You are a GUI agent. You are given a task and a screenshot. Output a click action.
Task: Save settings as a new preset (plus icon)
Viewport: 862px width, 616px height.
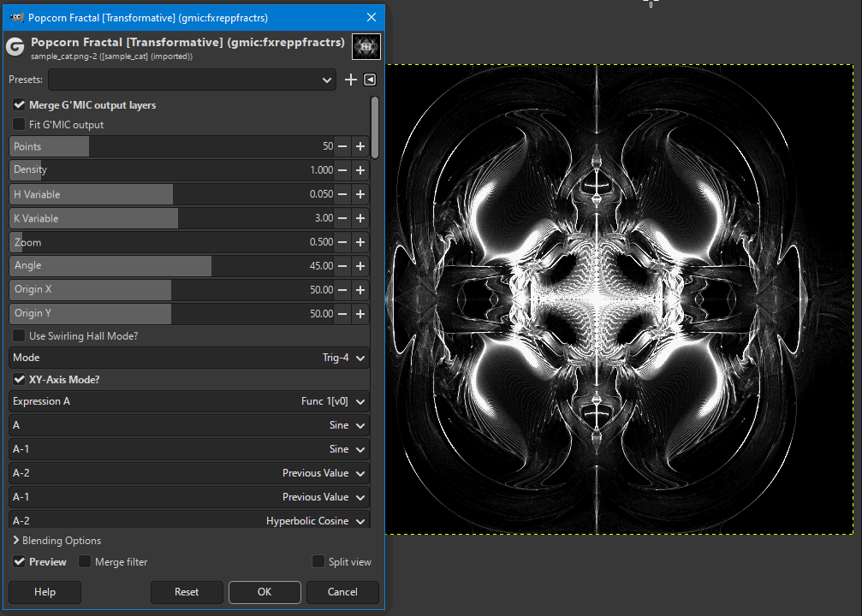350,80
